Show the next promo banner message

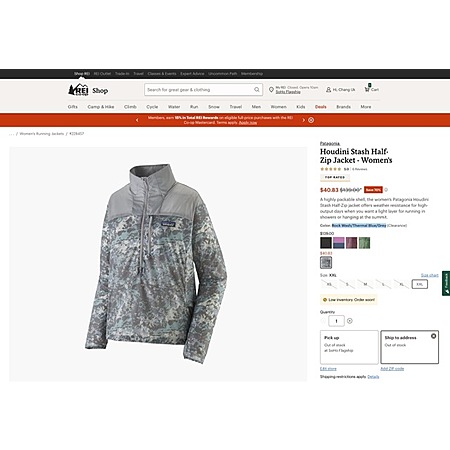tap(303, 120)
